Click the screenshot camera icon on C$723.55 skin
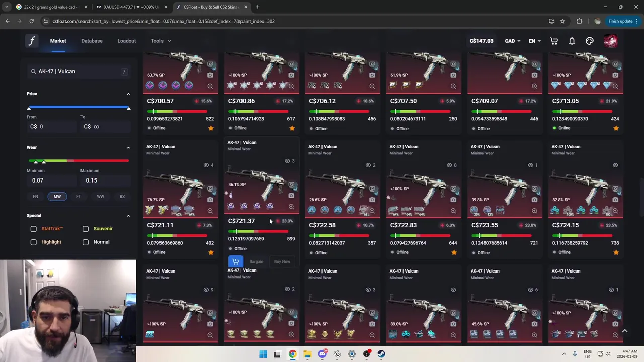This screenshot has width=644, height=362. coord(534,200)
